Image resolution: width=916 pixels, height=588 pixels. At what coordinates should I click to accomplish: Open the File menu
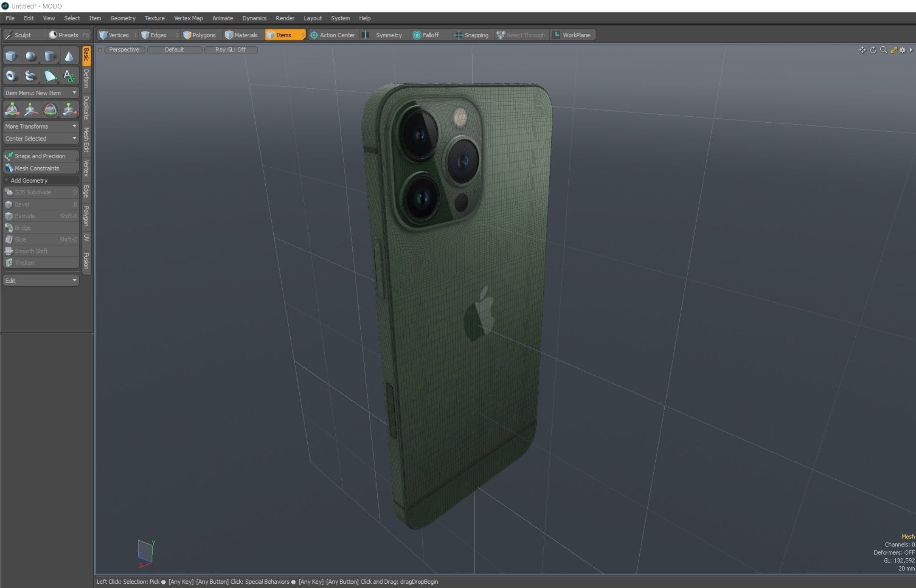pyautogui.click(x=10, y=18)
